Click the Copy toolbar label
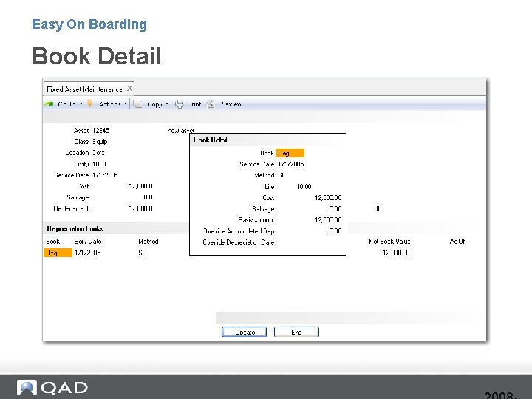 (x=154, y=104)
